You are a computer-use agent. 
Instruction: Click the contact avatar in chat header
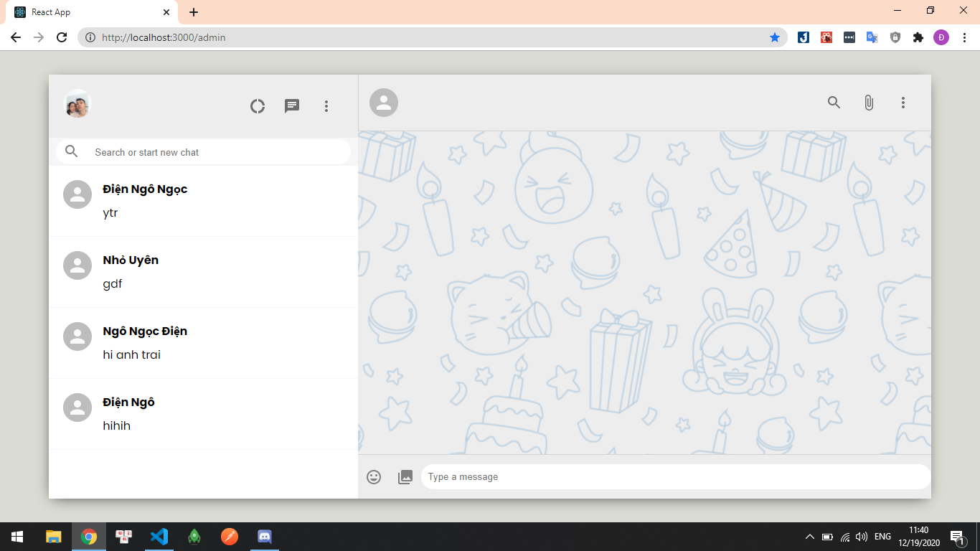[x=384, y=103]
